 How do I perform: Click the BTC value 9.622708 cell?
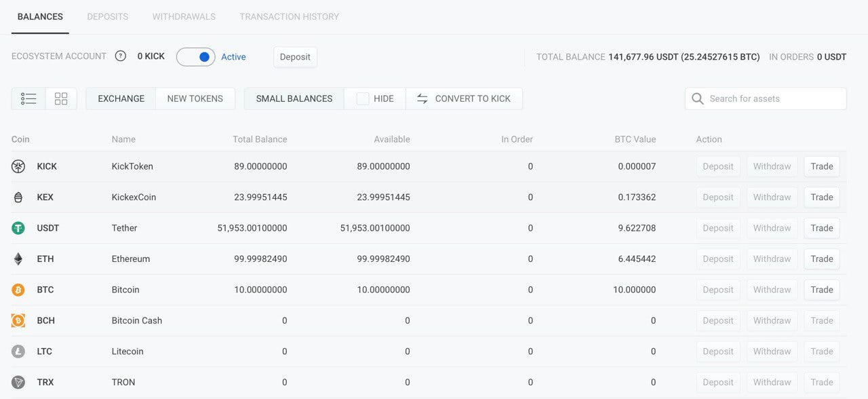click(637, 228)
